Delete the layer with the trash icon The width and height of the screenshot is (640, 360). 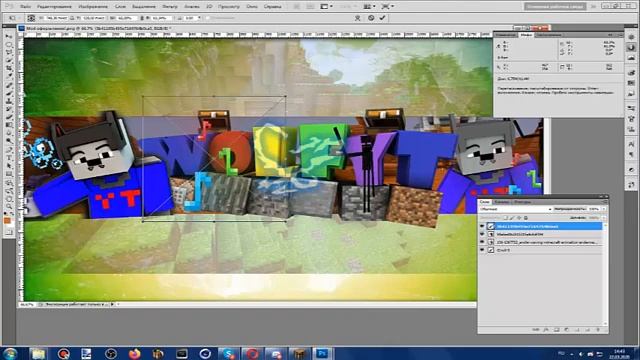(598, 329)
